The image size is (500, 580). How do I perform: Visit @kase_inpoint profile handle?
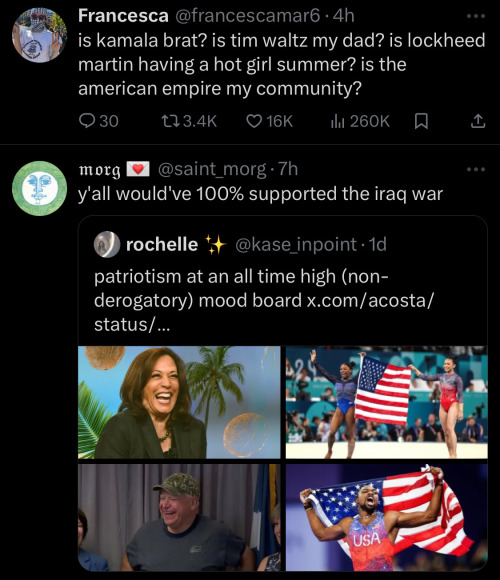pos(296,245)
